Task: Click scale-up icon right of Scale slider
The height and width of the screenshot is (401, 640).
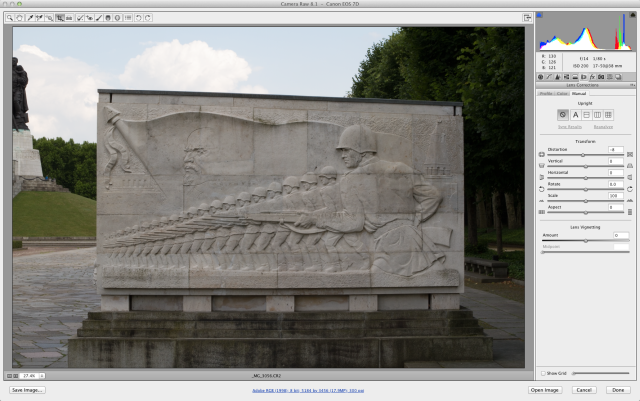Action: pyautogui.click(x=630, y=200)
